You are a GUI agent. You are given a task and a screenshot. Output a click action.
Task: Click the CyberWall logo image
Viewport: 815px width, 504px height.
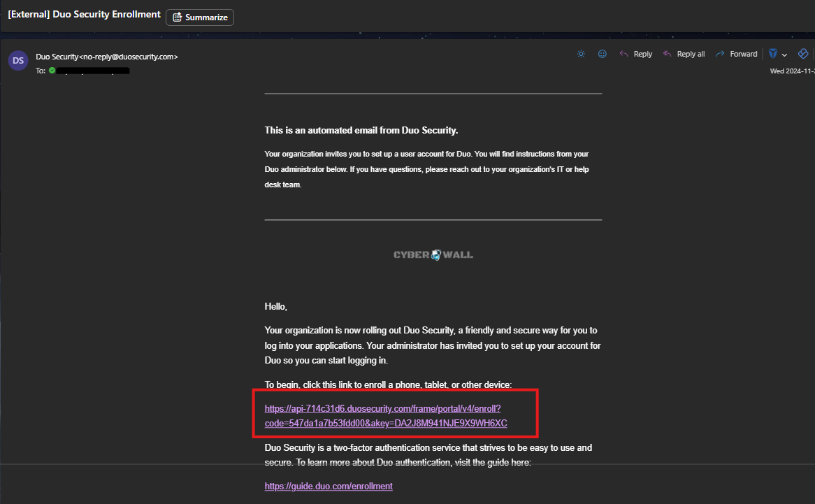(x=433, y=254)
